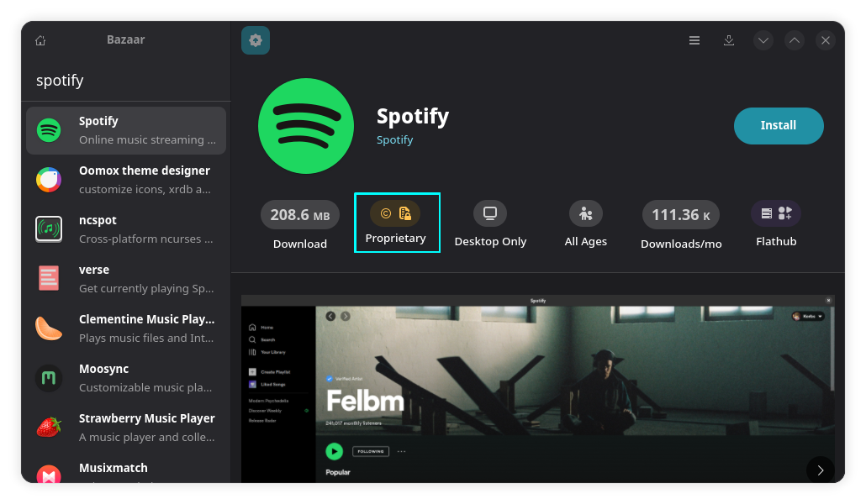The width and height of the screenshot is (866, 504).
Task: Select the ncspot app icon in the sidebar
Action: (49, 228)
